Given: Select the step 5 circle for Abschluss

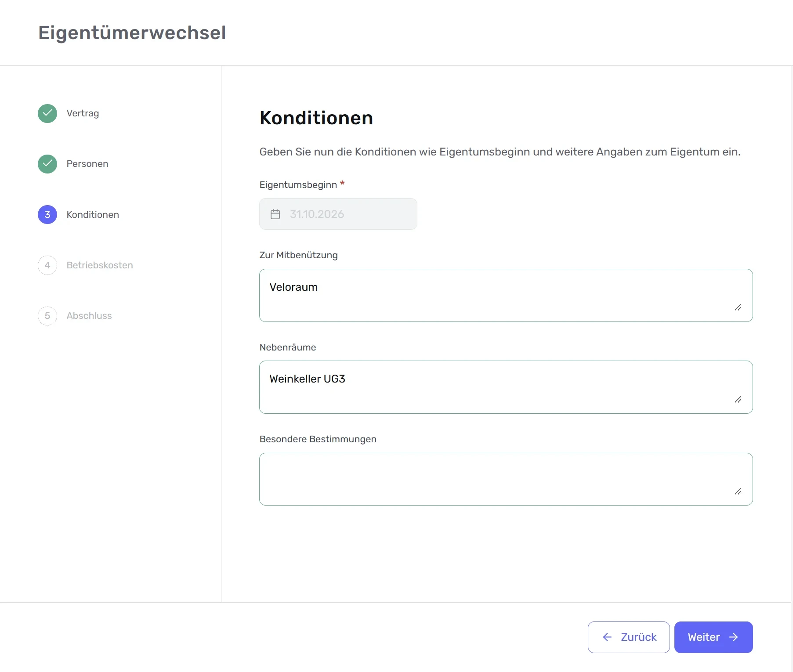Looking at the screenshot, I should (47, 316).
